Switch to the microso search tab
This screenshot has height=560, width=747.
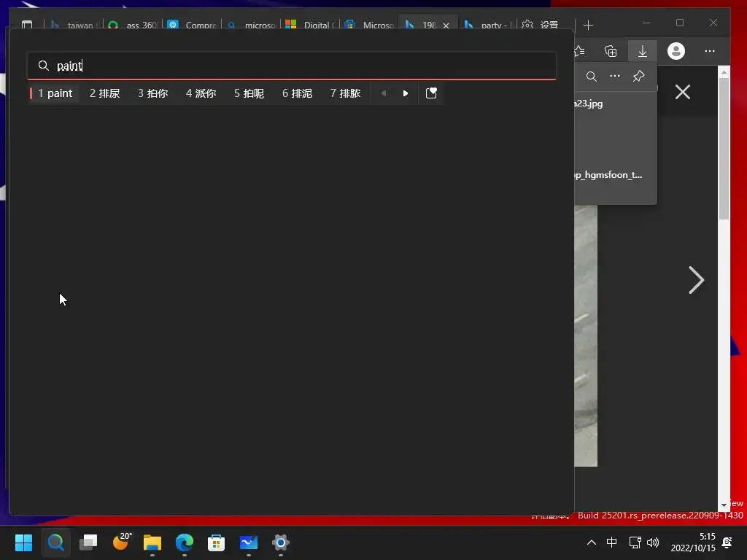click(252, 25)
